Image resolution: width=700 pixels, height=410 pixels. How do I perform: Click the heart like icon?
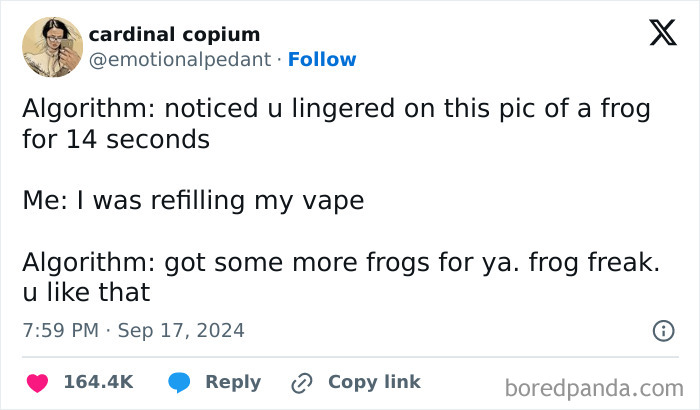[x=37, y=382]
